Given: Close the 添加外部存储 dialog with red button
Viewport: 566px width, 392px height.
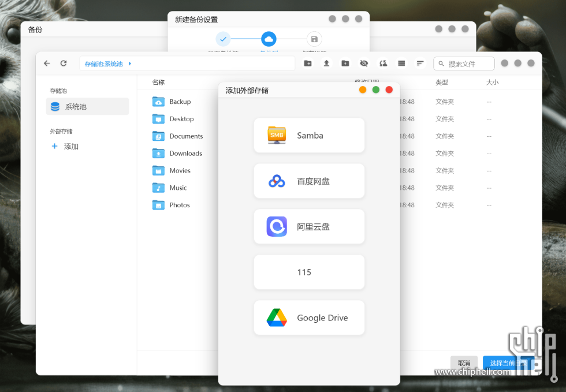Looking at the screenshot, I should click(x=389, y=90).
